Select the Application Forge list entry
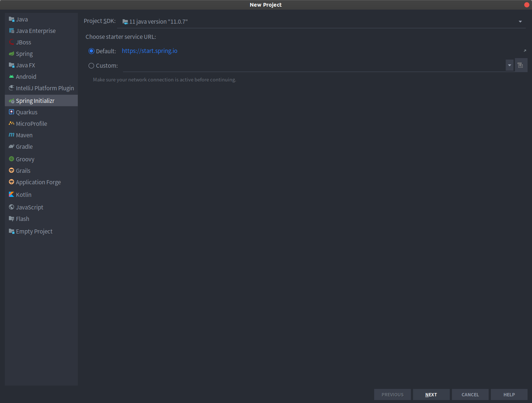This screenshot has width=532, height=403. (41, 182)
